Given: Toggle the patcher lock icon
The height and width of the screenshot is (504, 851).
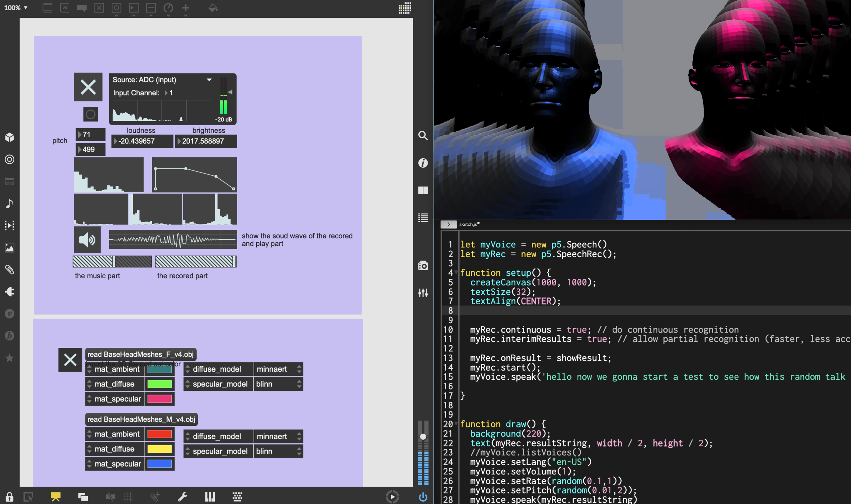Looking at the screenshot, I should pyautogui.click(x=10, y=497).
